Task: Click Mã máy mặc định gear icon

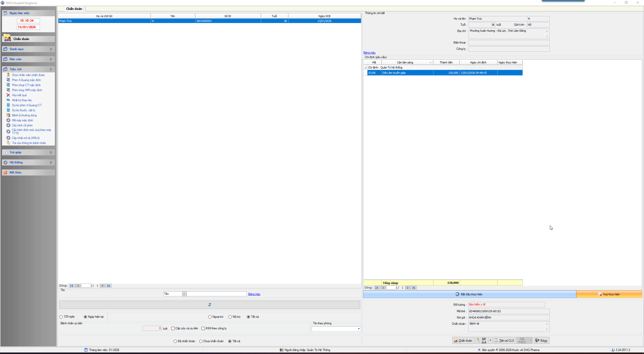Action: click(x=8, y=120)
